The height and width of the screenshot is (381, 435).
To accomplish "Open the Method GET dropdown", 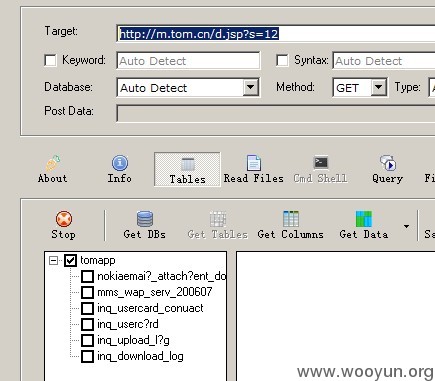I will tap(378, 87).
